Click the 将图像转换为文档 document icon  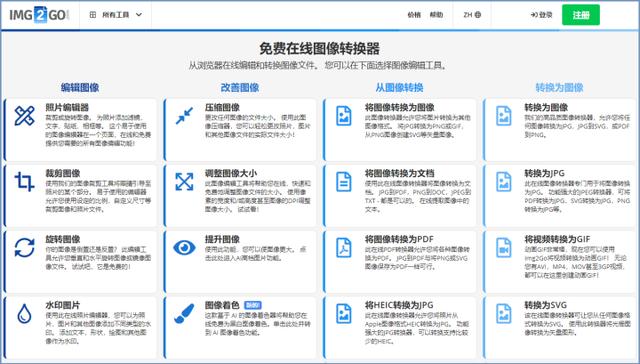344,182
